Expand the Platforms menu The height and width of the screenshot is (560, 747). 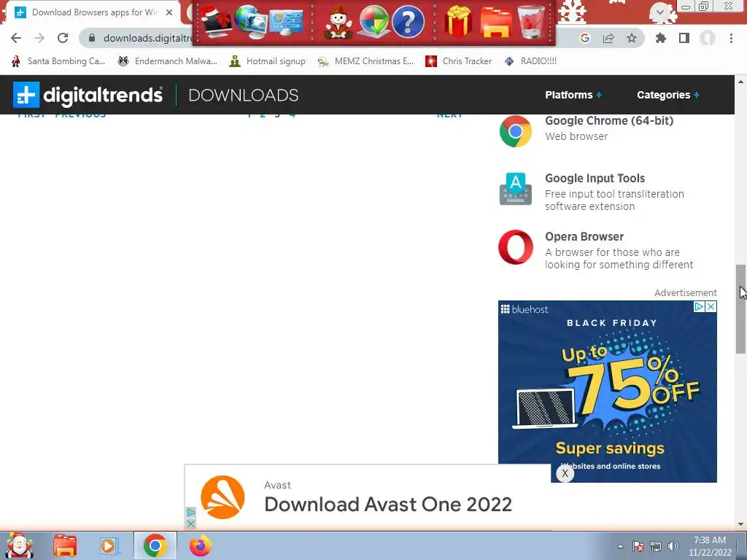[x=573, y=95]
